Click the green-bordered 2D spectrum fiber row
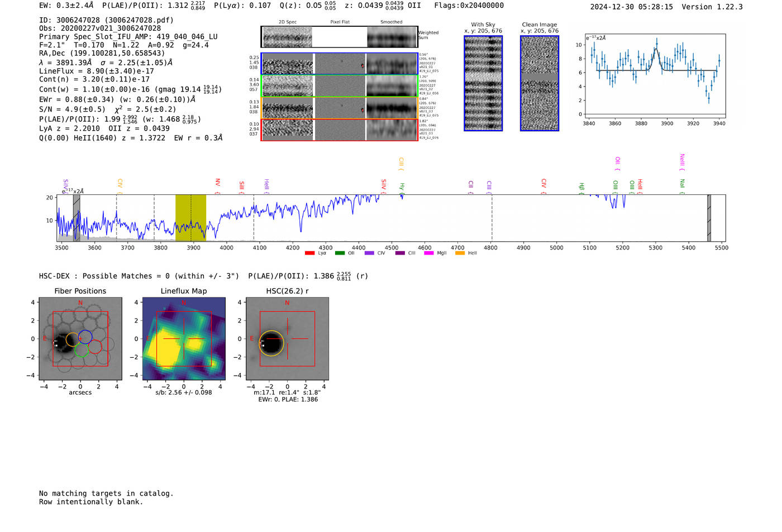This screenshot has height=532, width=782. coord(340,86)
